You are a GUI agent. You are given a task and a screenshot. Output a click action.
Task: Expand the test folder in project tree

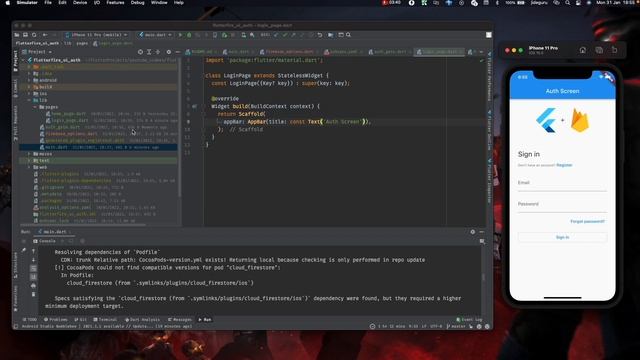[29, 160]
